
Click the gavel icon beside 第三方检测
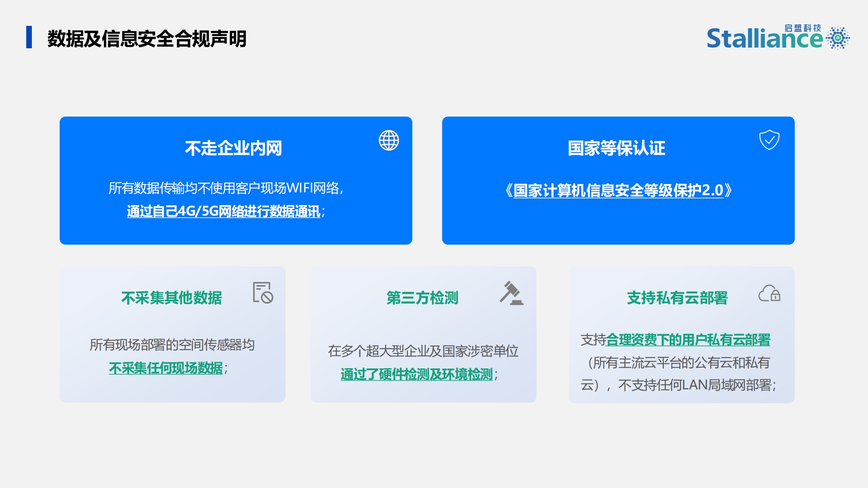[x=511, y=293]
